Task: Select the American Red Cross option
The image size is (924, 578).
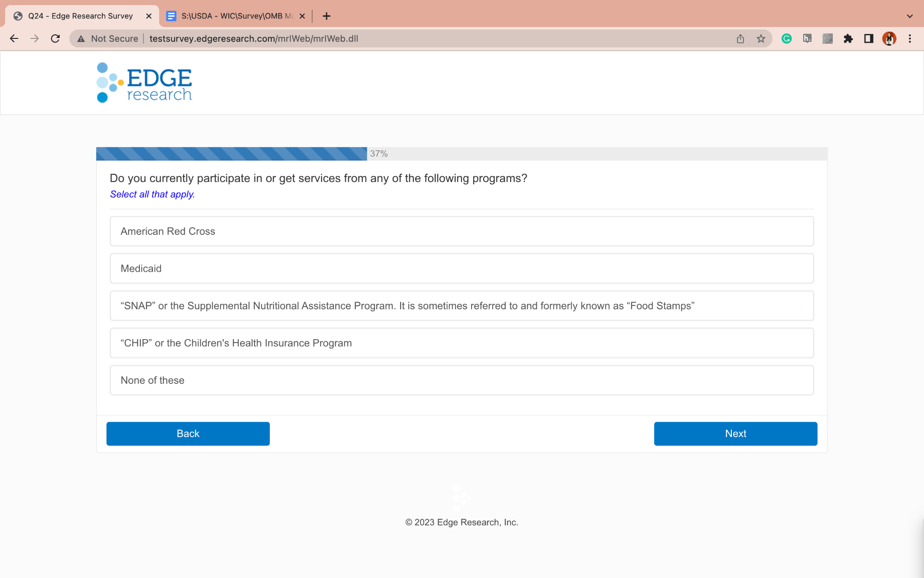Action: (462, 231)
